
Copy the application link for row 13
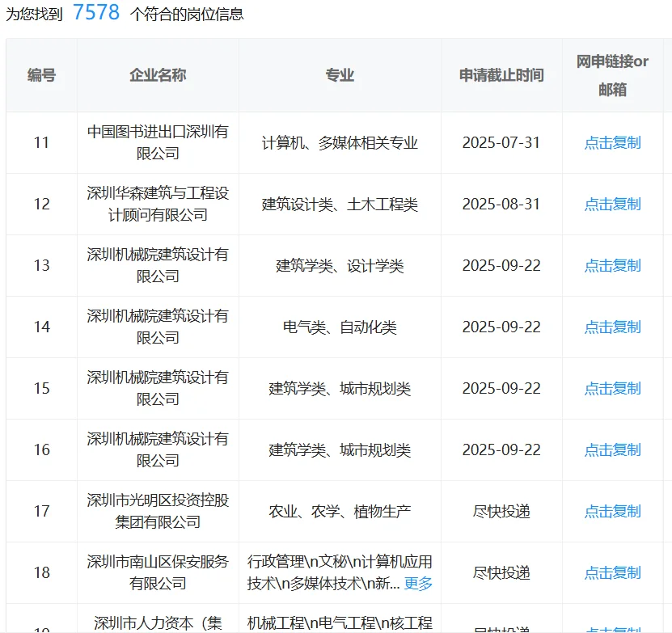[612, 266]
